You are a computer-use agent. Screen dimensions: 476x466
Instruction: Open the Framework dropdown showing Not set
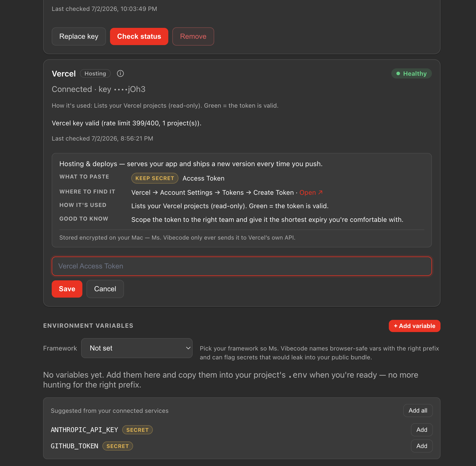coord(137,348)
